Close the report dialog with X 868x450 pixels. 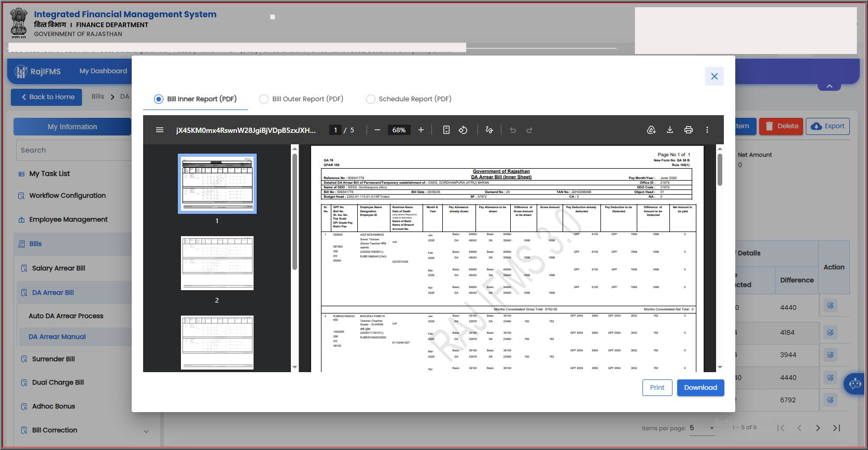coord(715,76)
